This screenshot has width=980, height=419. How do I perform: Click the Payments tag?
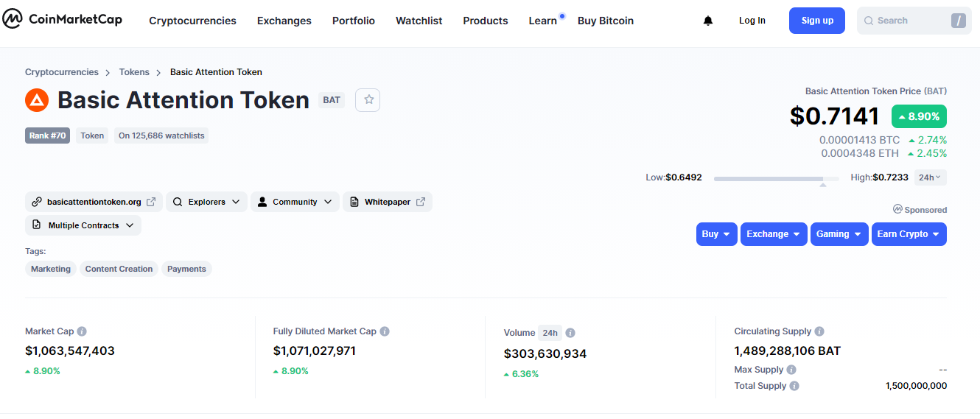[186, 269]
